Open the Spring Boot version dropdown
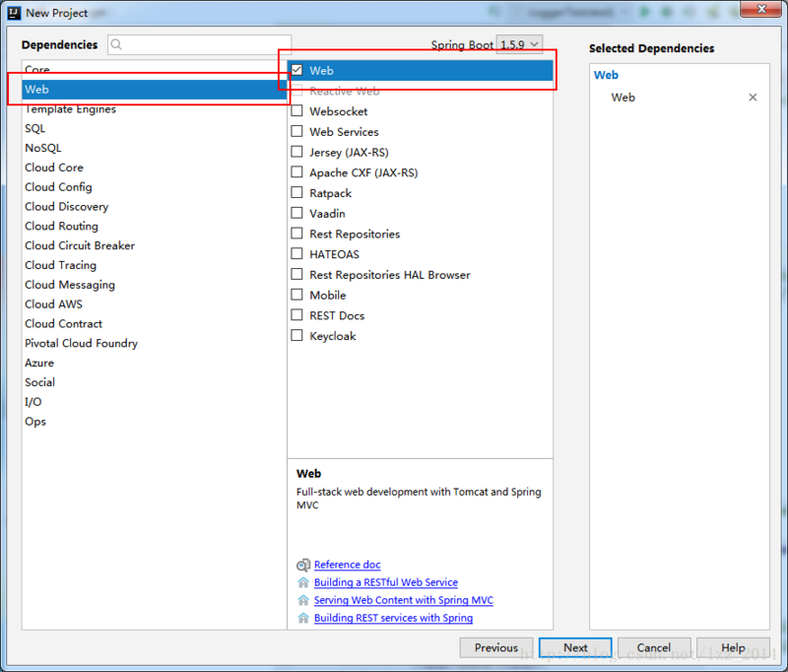This screenshot has width=788, height=672. point(519,44)
